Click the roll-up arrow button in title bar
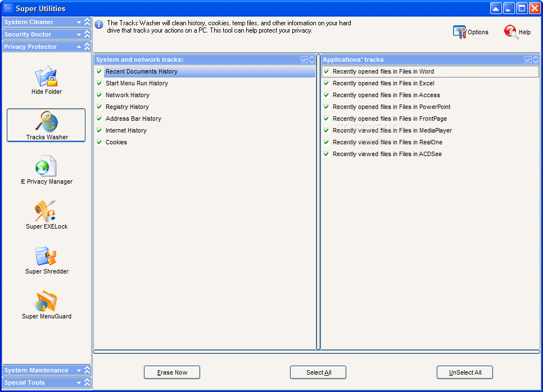 (x=496, y=8)
